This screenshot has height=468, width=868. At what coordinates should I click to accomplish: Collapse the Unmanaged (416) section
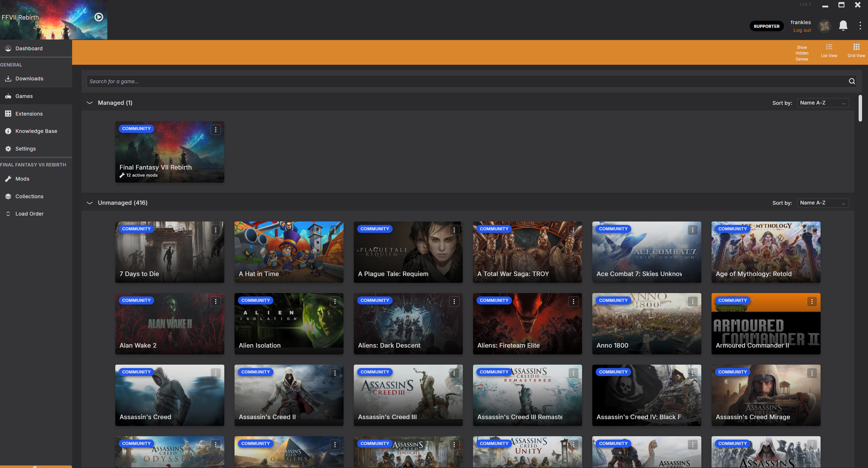pyautogui.click(x=90, y=203)
